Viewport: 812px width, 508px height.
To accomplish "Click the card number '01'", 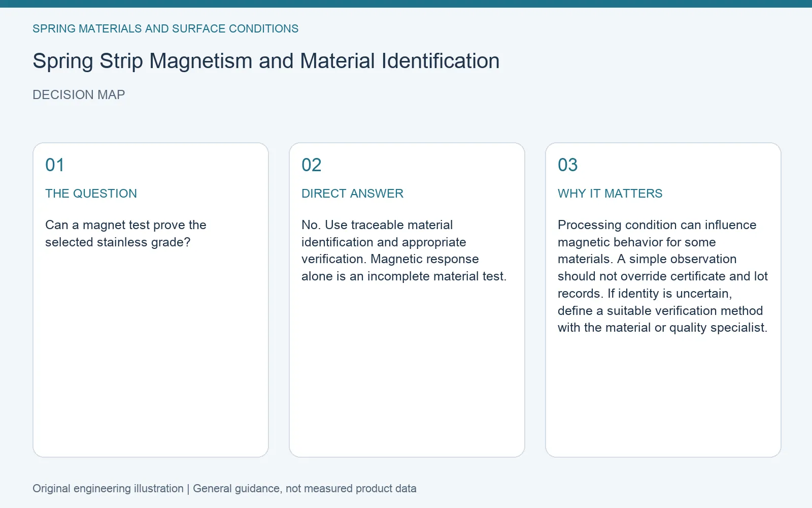I will (55, 165).
